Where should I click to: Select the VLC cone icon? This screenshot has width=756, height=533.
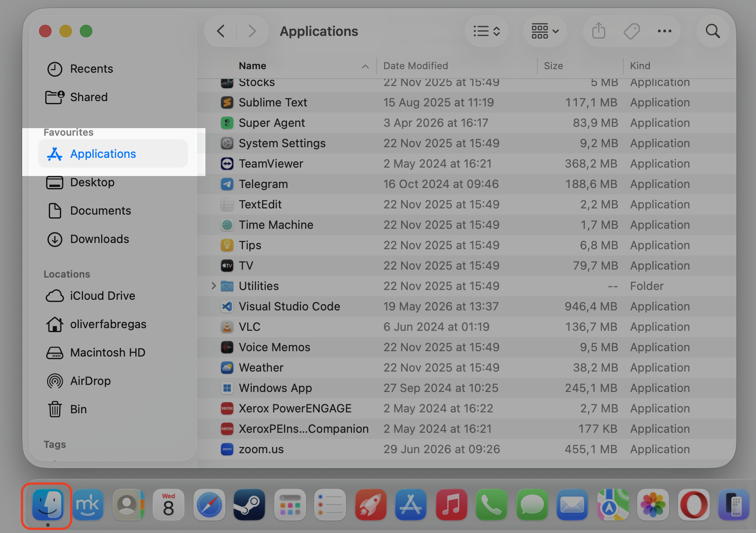click(227, 327)
